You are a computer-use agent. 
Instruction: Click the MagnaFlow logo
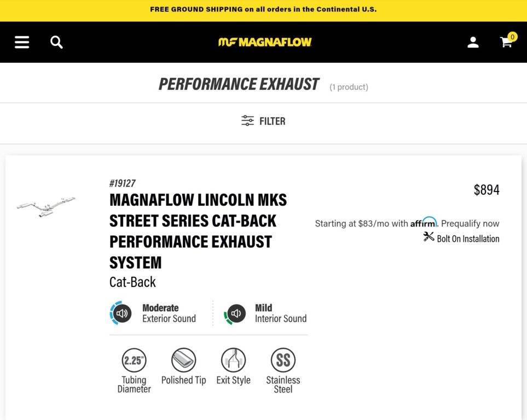coord(265,42)
